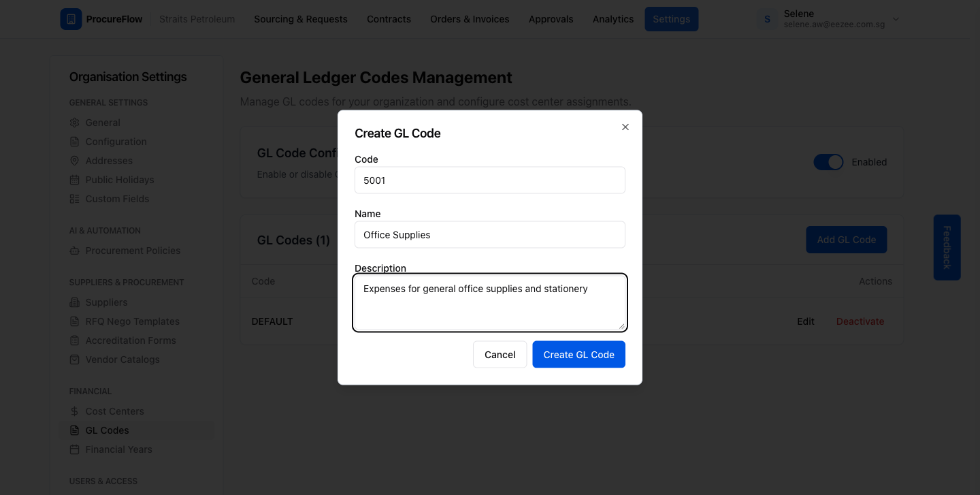
Task: Deactivate the DEFAULT GL code
Action: coord(860,321)
